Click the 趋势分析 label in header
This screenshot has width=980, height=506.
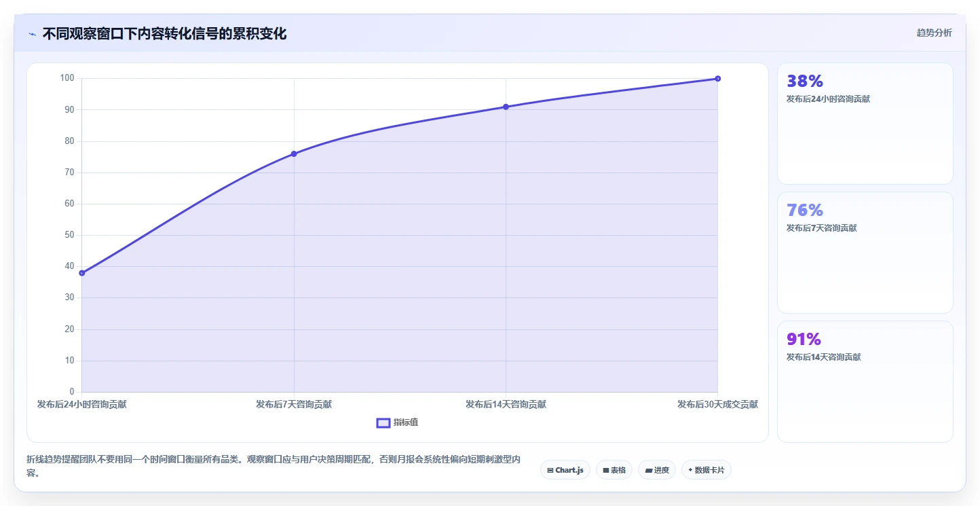click(934, 33)
